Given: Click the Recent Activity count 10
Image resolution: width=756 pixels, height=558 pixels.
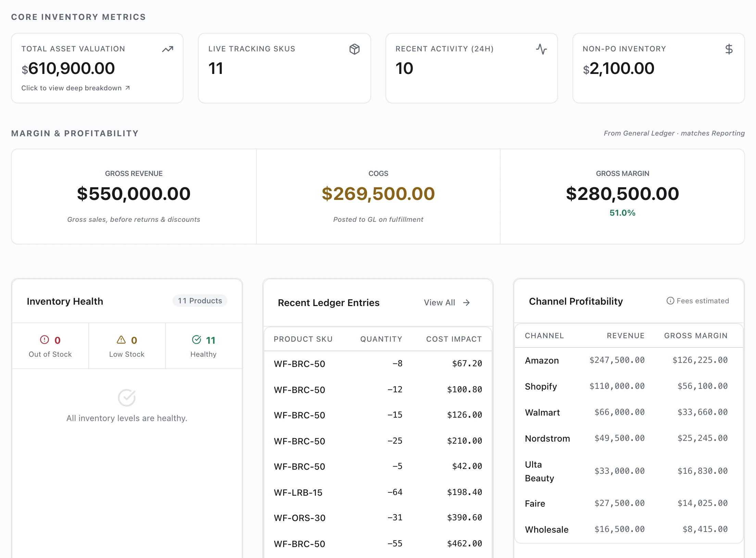Looking at the screenshot, I should (404, 68).
